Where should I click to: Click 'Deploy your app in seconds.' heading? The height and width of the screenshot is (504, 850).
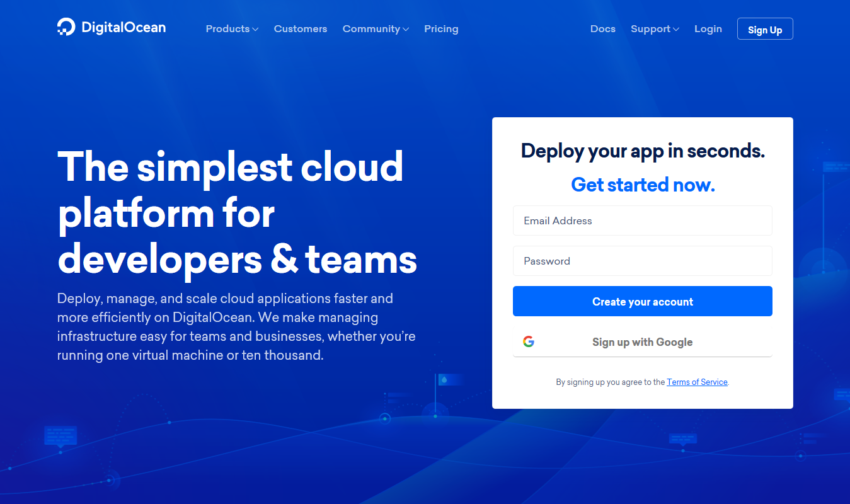pos(643,151)
